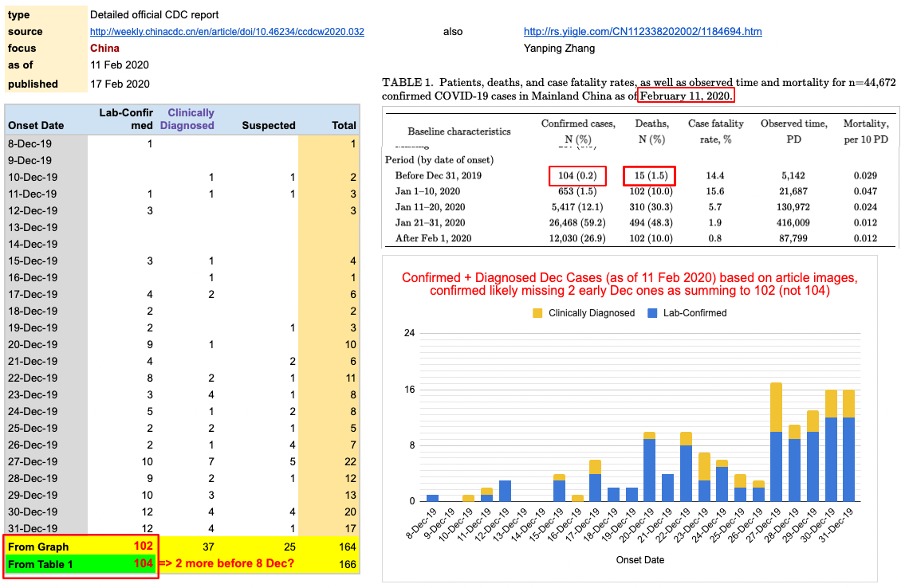Select the red 'China' focus cell
Viewport: 905px width, 588px height.
pyautogui.click(x=105, y=49)
